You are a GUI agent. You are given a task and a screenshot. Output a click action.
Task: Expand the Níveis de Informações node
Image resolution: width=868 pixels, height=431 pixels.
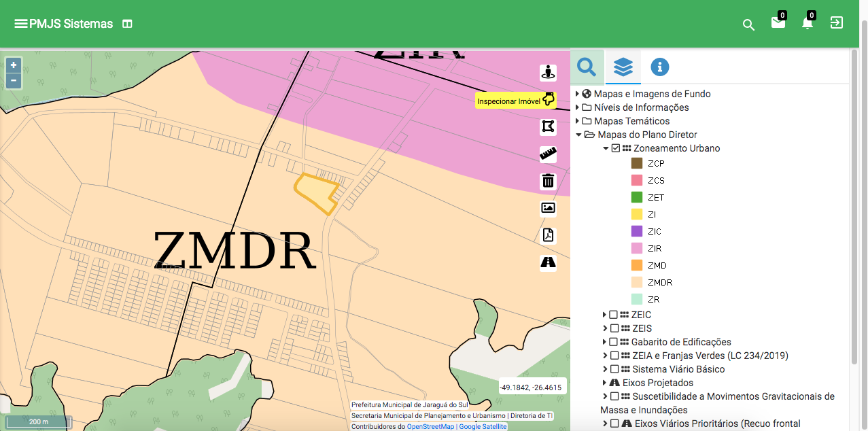[x=577, y=107]
